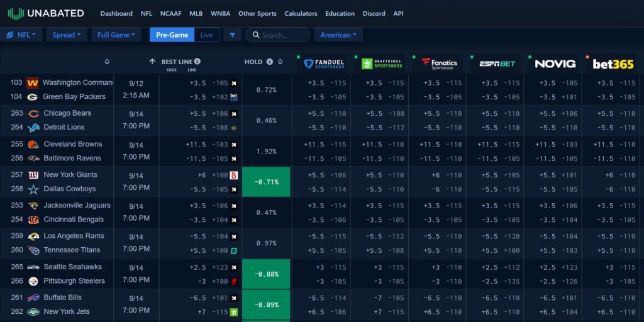The height and width of the screenshot is (322, 644).
Task: Go to the Education page
Action: pos(340,14)
